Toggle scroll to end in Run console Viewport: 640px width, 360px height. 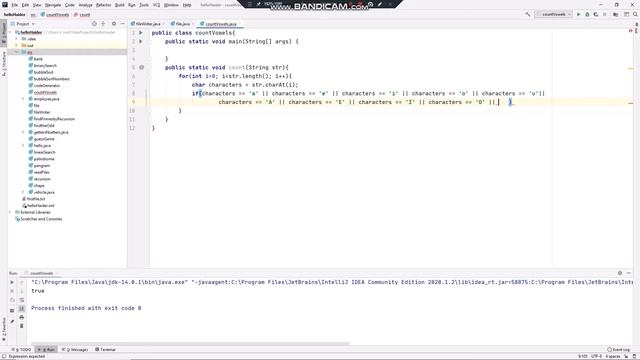[22, 309]
